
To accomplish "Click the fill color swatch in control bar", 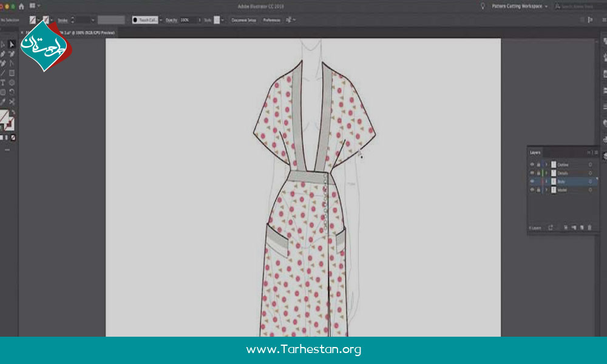I will [x=33, y=20].
